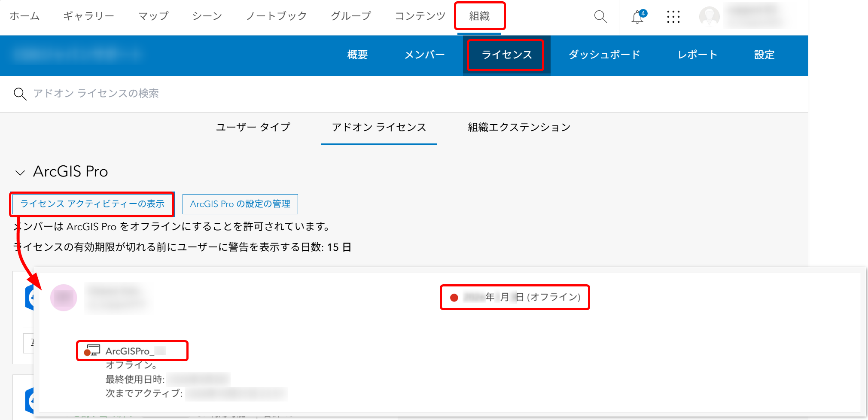The image size is (868, 420).
Task: Click ArcGIS Pro の設定の管理 button
Action: point(240,204)
